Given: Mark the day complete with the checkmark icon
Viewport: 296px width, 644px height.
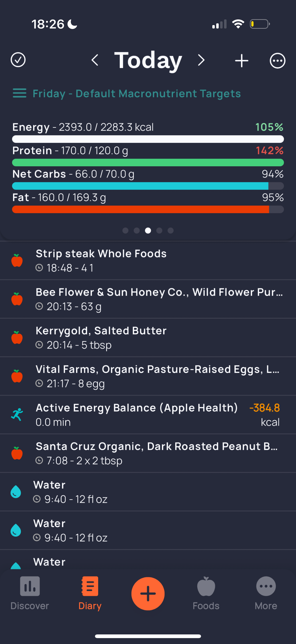Looking at the screenshot, I should click(18, 60).
